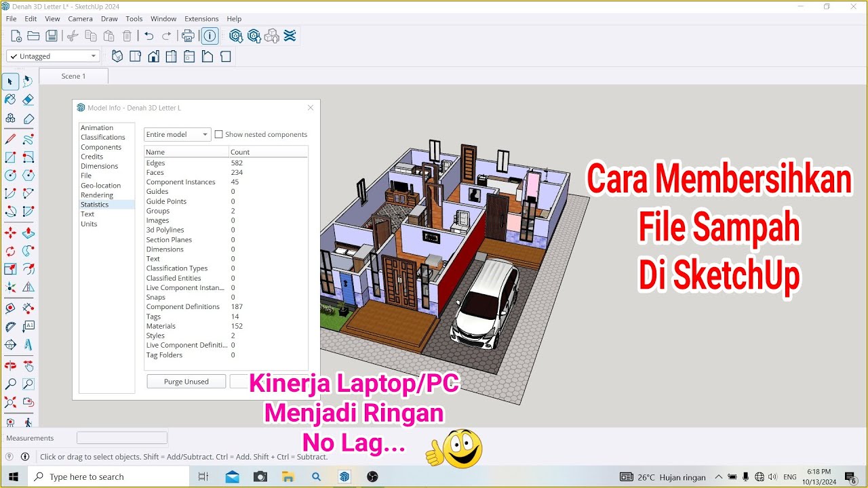The image size is (868, 488).
Task: Select Rendering in Model Info list
Action: click(97, 195)
